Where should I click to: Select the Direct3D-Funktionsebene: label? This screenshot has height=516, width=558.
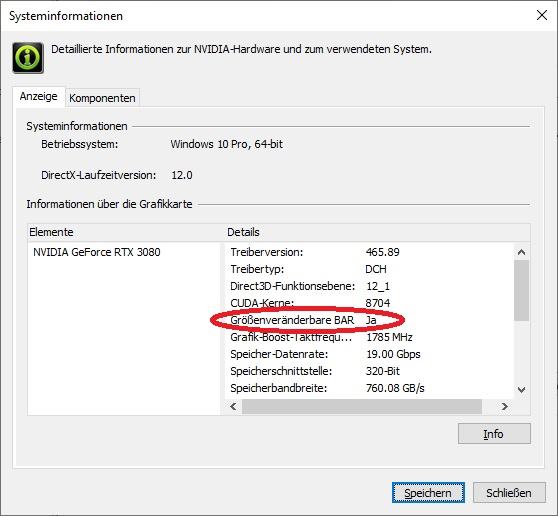293,286
